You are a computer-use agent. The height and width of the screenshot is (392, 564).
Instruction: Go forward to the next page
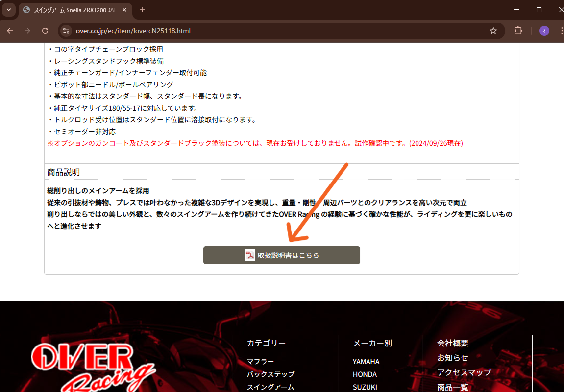27,31
